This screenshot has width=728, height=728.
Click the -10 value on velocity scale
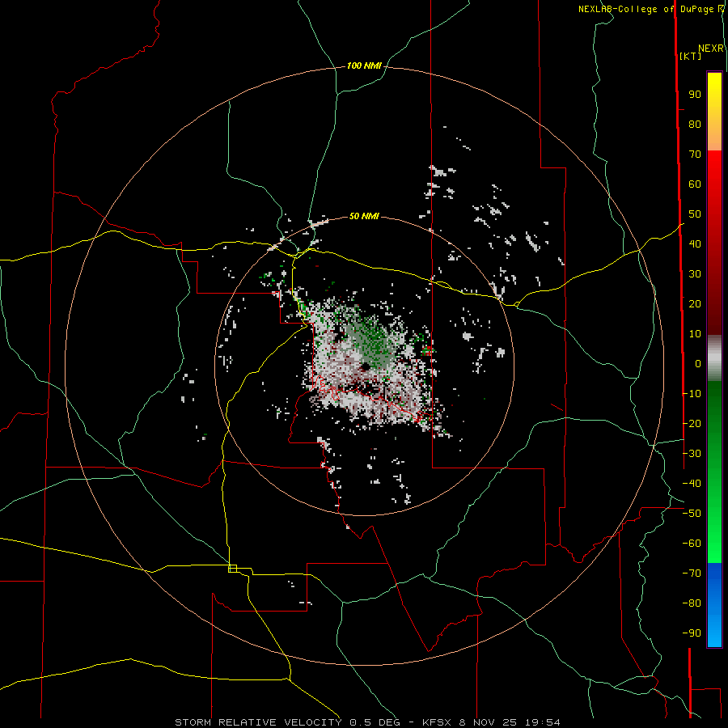pyautogui.click(x=692, y=394)
